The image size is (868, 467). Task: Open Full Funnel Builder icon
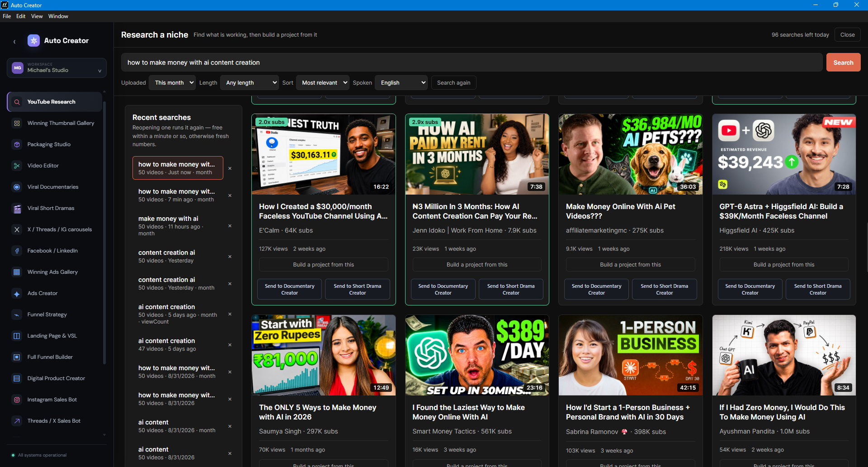tap(17, 357)
